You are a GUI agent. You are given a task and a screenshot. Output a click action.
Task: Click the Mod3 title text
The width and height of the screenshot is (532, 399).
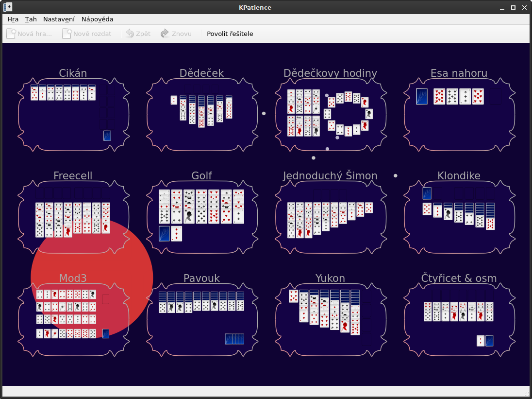pyautogui.click(x=73, y=278)
